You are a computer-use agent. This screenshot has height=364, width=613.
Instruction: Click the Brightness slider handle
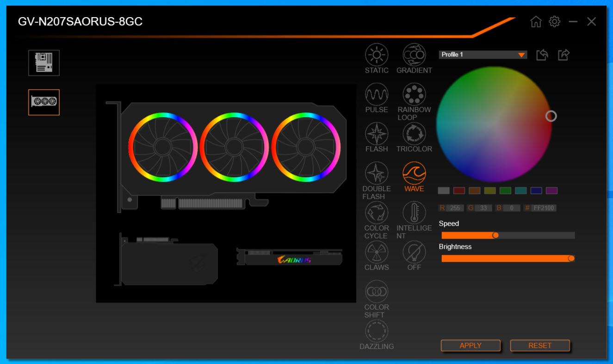571,258
